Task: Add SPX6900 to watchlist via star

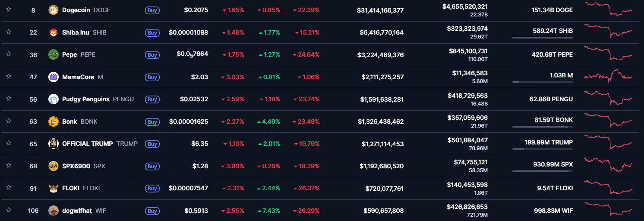Action: tap(9, 165)
